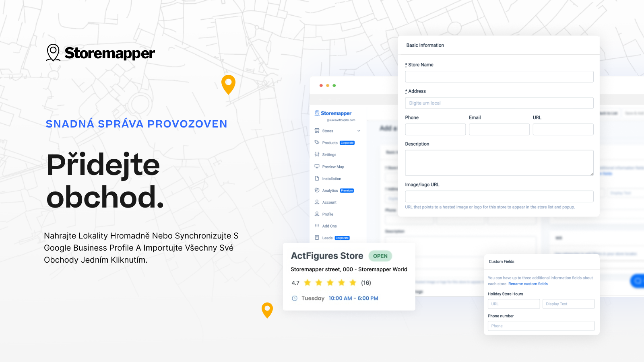
Task: Click the Account person icon
Action: coord(317,202)
